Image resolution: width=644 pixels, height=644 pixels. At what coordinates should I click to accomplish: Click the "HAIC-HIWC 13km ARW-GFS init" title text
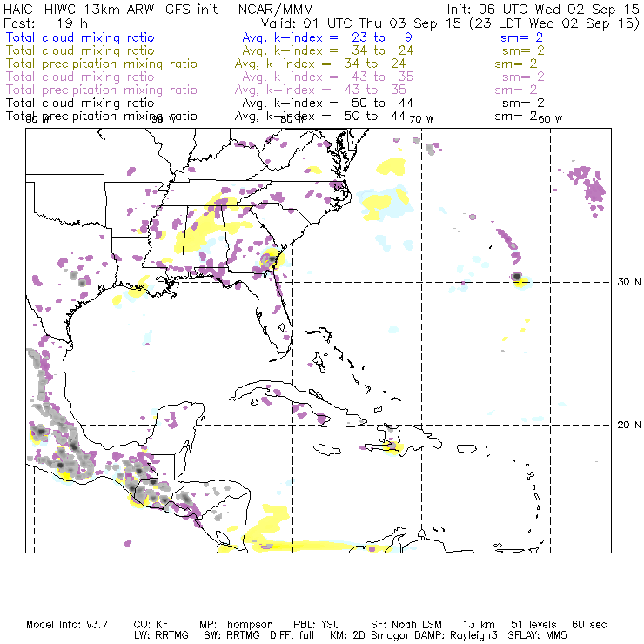(111, 9)
